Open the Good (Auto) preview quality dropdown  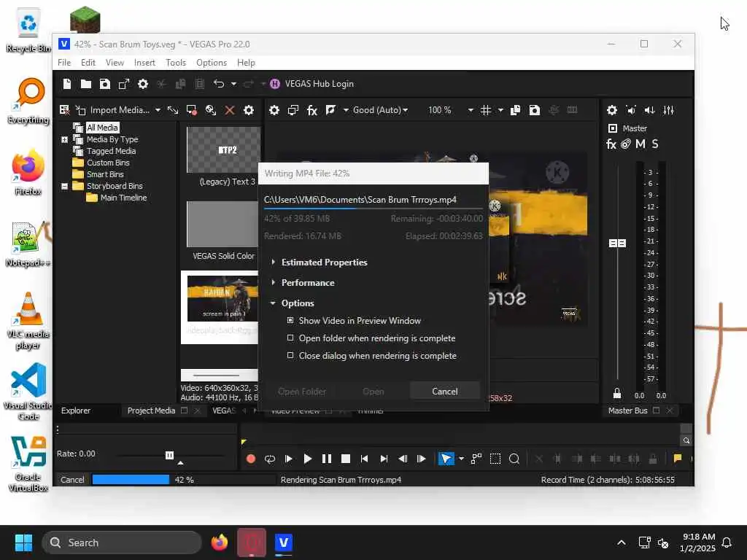380,110
